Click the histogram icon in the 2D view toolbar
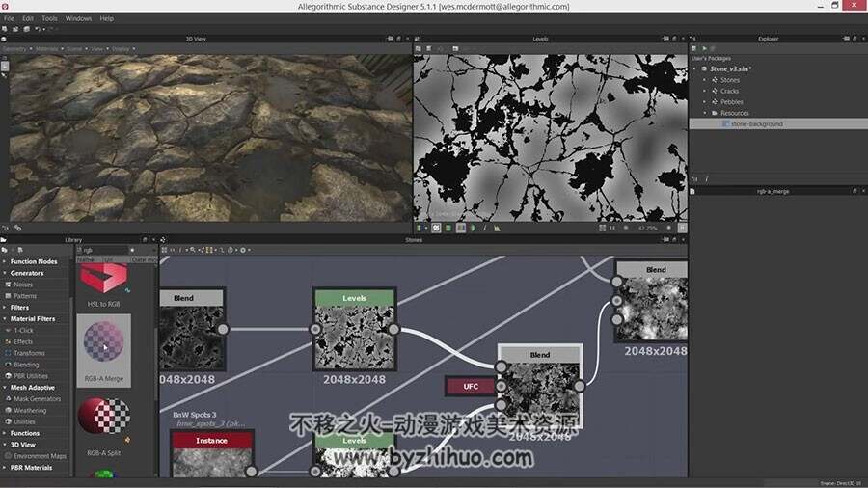 click(497, 228)
